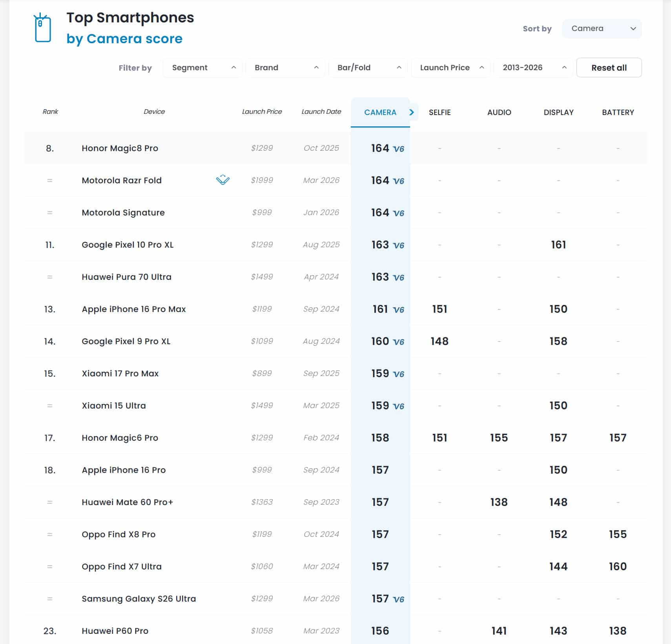Select the BATTERY column tab
The width and height of the screenshot is (671, 644).
click(618, 112)
